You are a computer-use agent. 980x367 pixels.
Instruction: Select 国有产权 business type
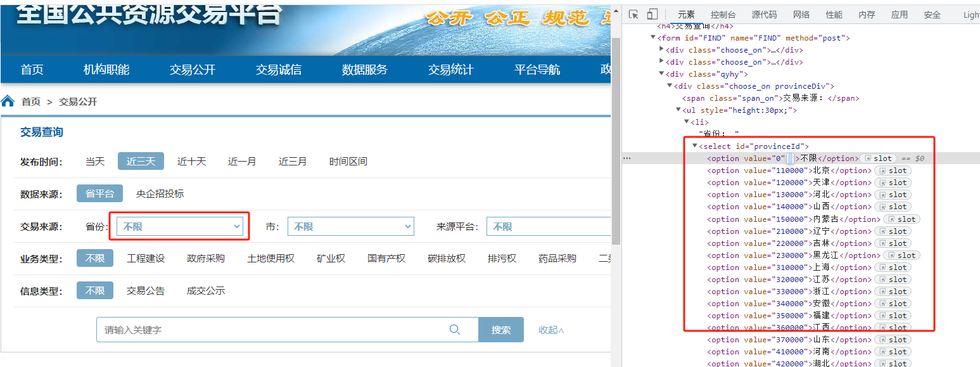[386, 258]
